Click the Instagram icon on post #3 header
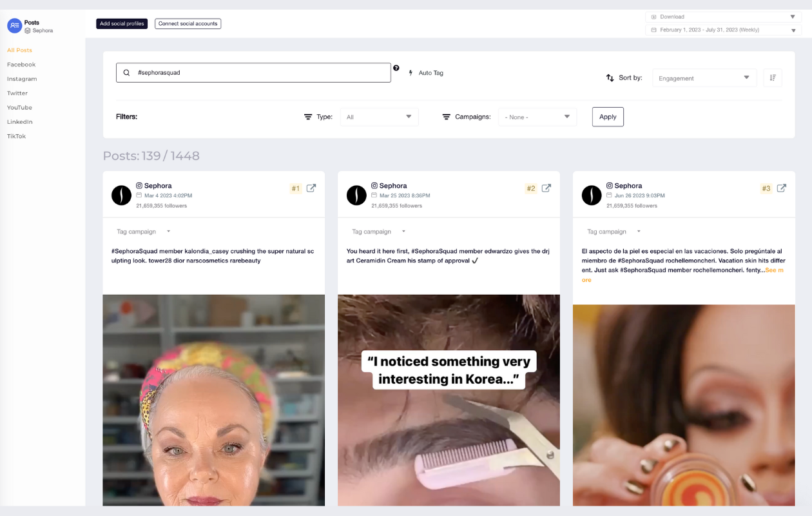 coord(610,185)
